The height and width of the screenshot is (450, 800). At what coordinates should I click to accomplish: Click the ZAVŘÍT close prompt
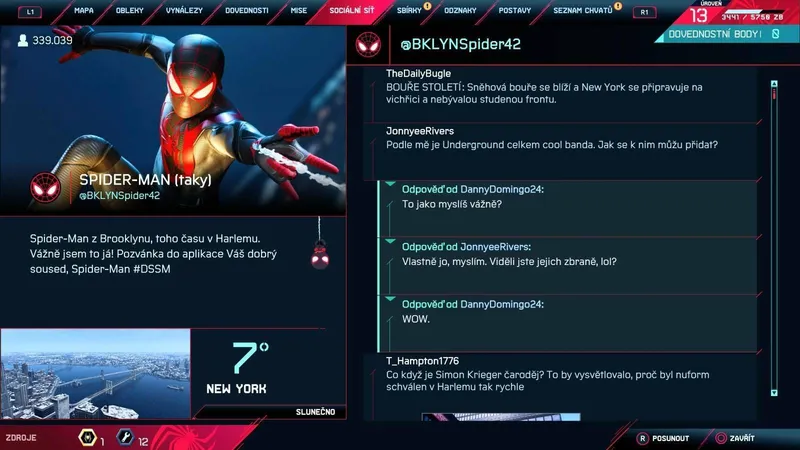[x=742, y=438]
